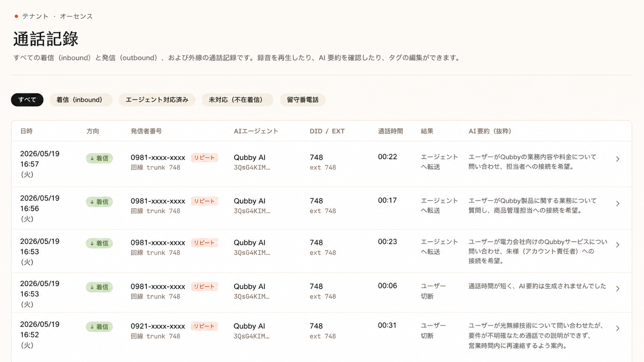
Task: Click the 通話時間 column header
Action: (x=391, y=131)
